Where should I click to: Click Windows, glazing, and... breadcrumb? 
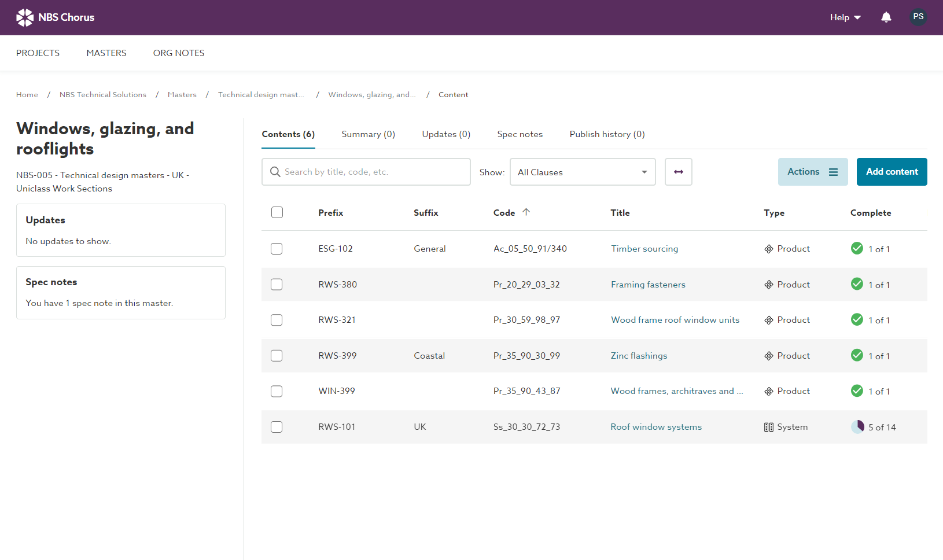click(372, 95)
